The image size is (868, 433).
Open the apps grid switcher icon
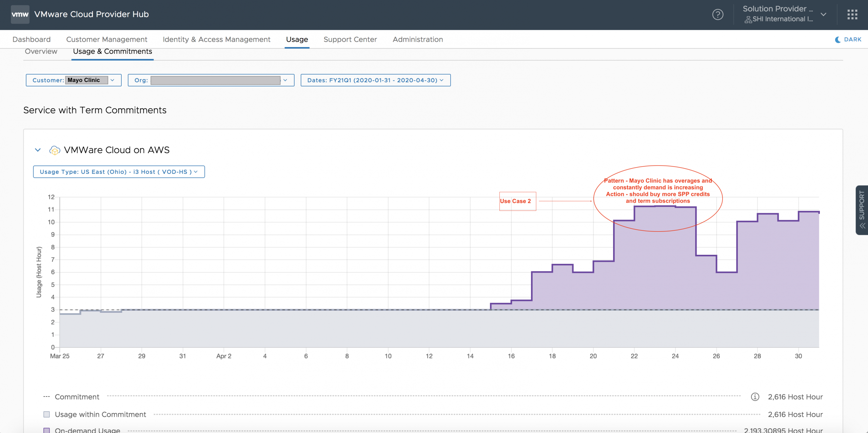click(852, 15)
